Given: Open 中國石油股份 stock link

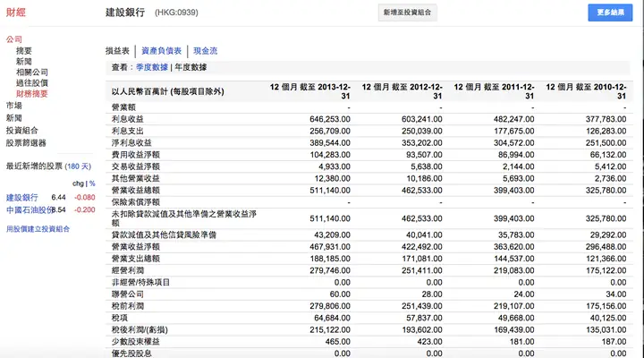Looking at the screenshot, I should click(30, 210).
